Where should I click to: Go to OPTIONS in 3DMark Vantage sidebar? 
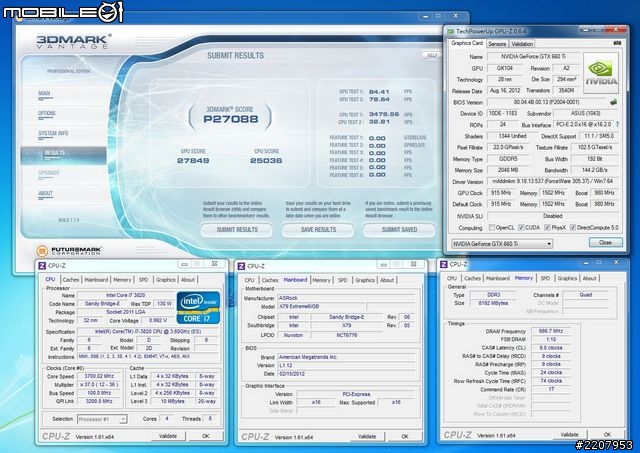point(47,113)
